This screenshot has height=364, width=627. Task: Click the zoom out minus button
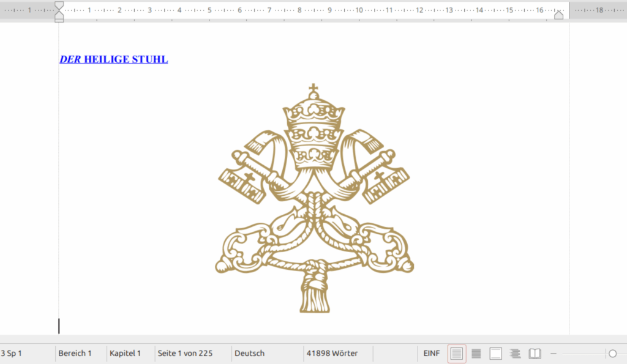tap(554, 354)
